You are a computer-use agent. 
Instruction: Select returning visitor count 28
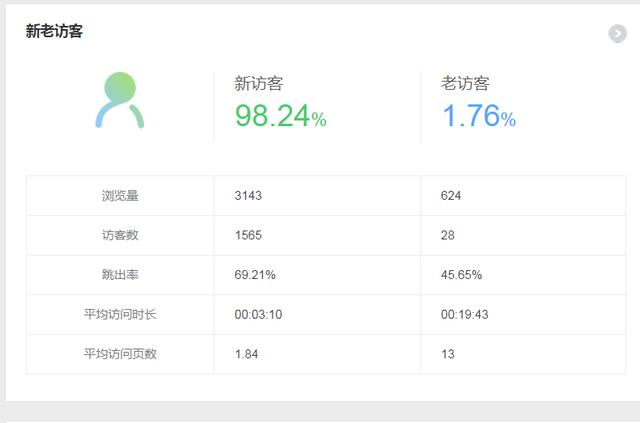point(448,235)
